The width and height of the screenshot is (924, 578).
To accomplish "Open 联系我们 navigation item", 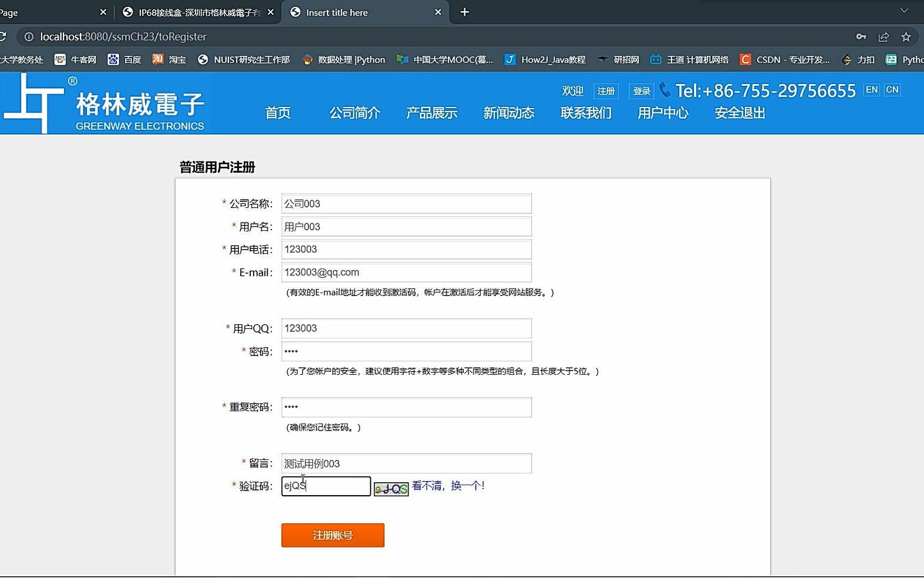I will tap(586, 113).
